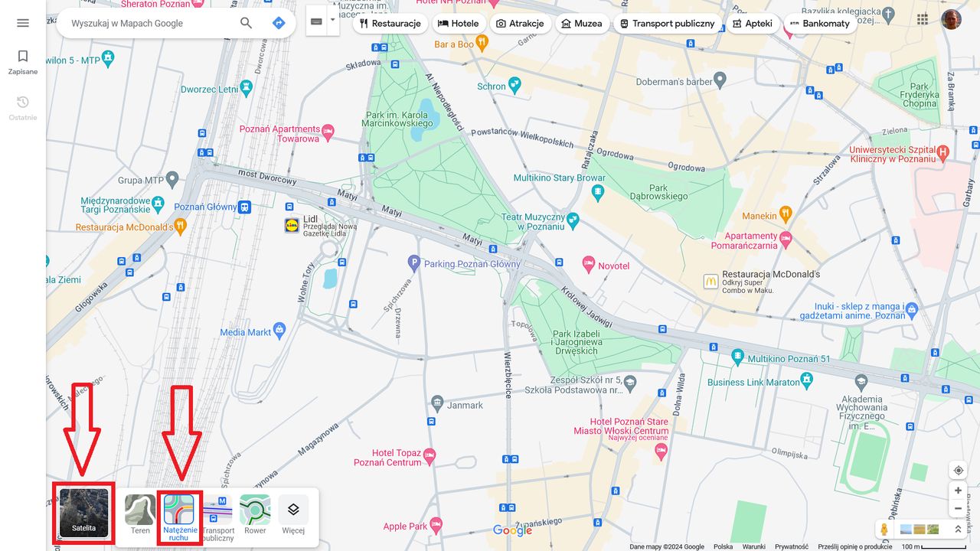
Task: Open Ostatnie recent history
Action: [23, 109]
